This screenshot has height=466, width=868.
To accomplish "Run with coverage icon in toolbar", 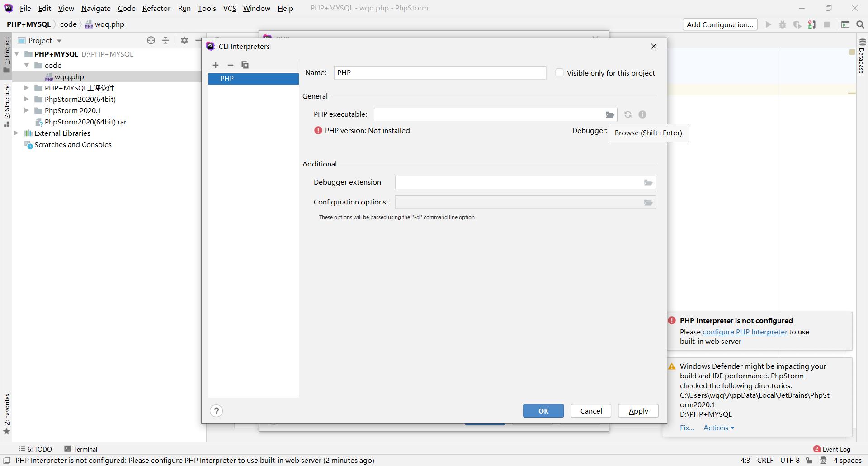I will tap(797, 24).
